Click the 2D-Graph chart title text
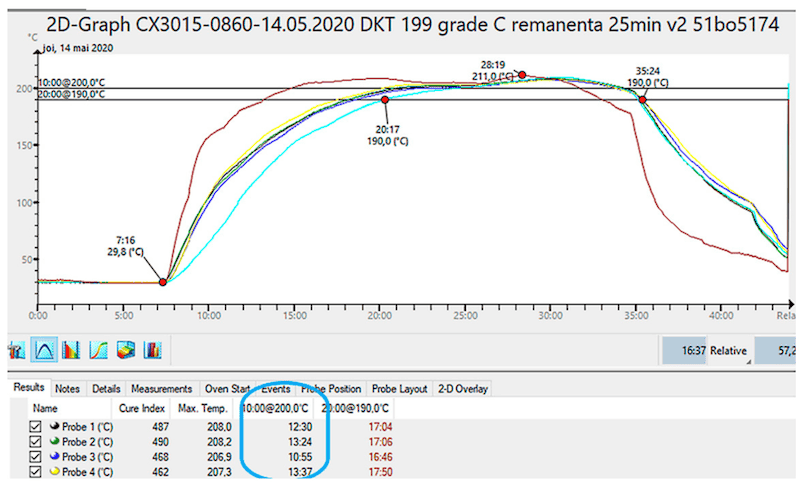This screenshot has width=800, height=486. coord(412,24)
